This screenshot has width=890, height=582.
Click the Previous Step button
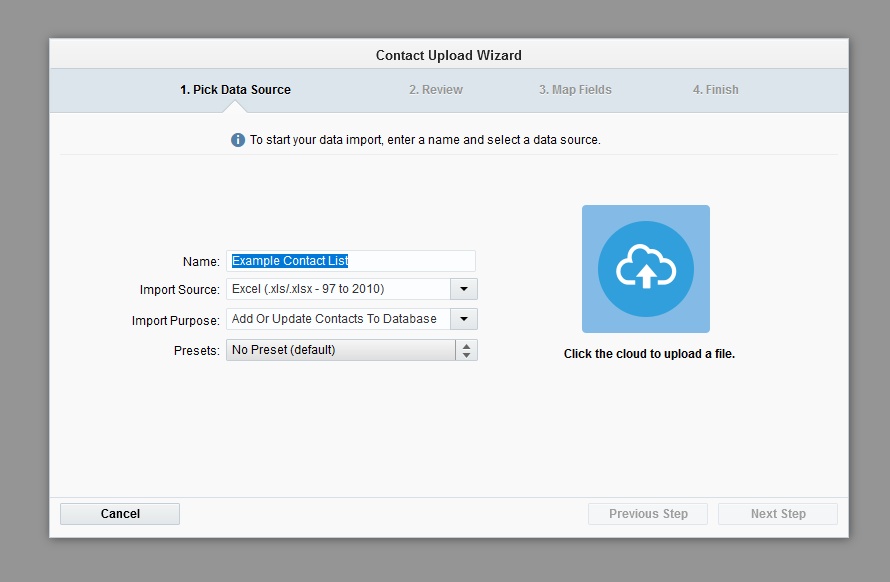pyautogui.click(x=648, y=514)
